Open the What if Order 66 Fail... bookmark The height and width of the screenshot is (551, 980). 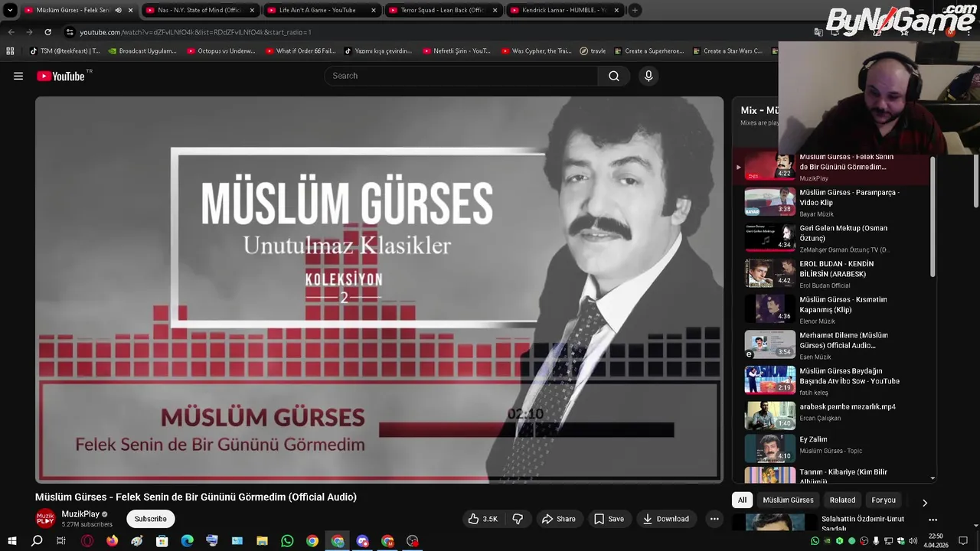click(x=300, y=51)
